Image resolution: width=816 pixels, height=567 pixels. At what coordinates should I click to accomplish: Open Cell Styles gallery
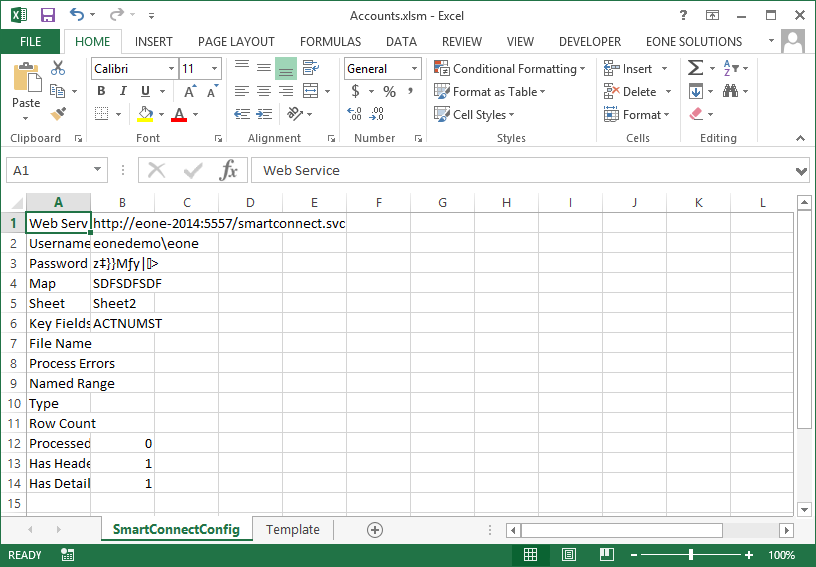point(474,114)
